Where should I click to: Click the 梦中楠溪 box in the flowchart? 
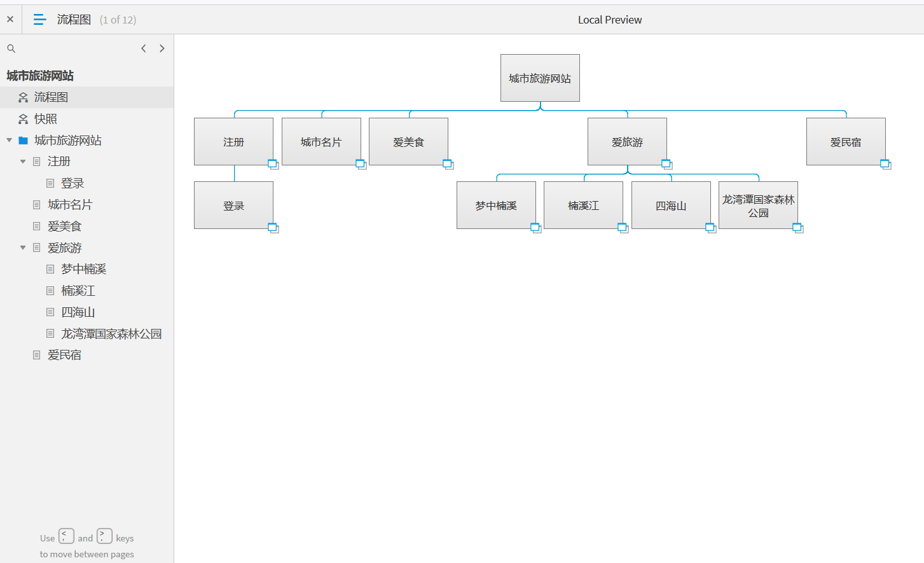pos(496,205)
